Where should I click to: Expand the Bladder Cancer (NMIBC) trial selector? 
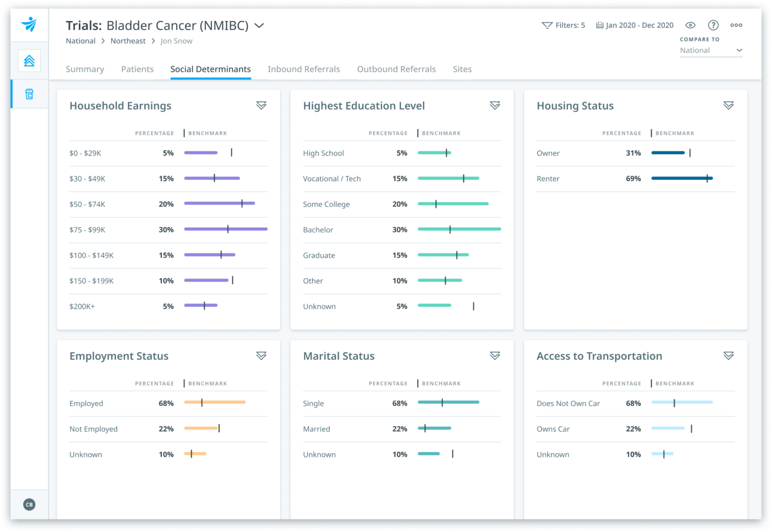click(259, 26)
